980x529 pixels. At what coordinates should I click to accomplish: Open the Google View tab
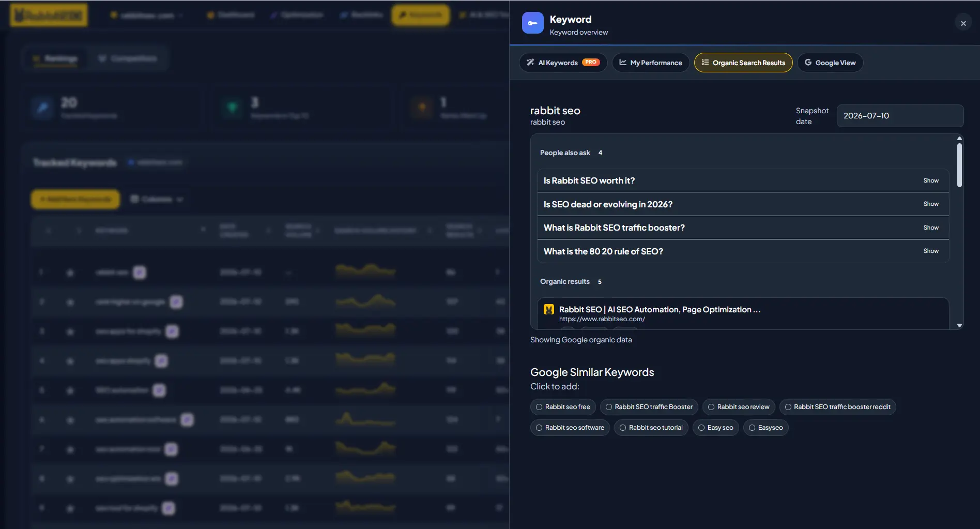[x=830, y=63]
